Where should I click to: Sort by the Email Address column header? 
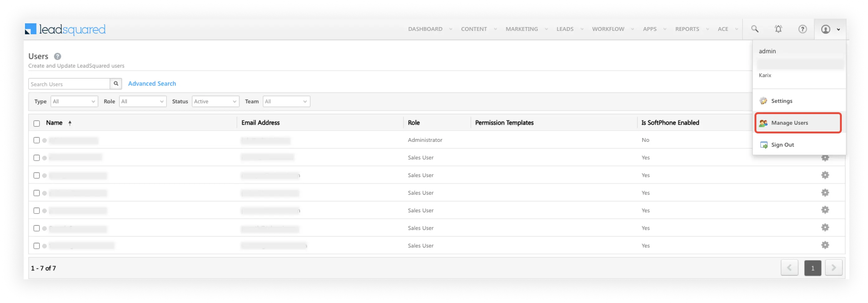(x=260, y=123)
